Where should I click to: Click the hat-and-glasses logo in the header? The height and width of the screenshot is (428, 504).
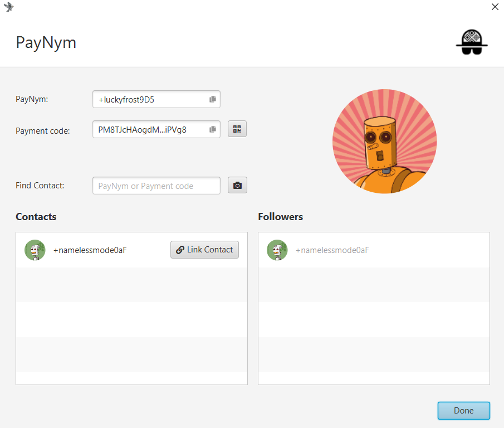coord(472,42)
